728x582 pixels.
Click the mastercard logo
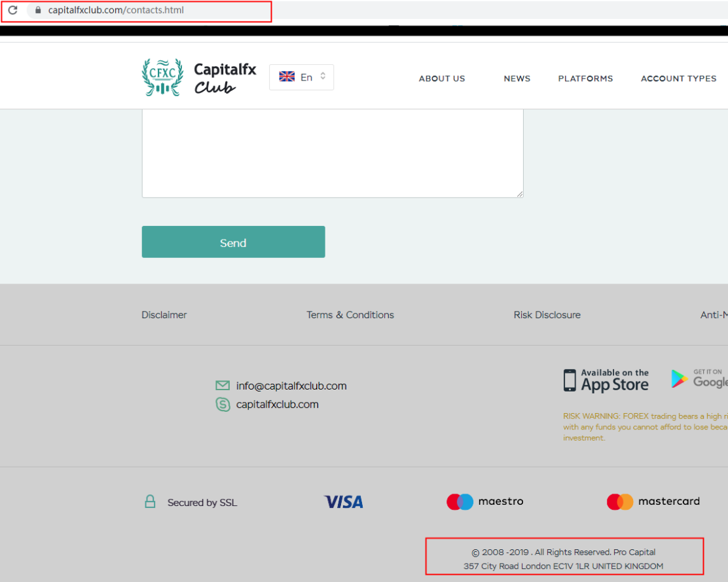653,501
